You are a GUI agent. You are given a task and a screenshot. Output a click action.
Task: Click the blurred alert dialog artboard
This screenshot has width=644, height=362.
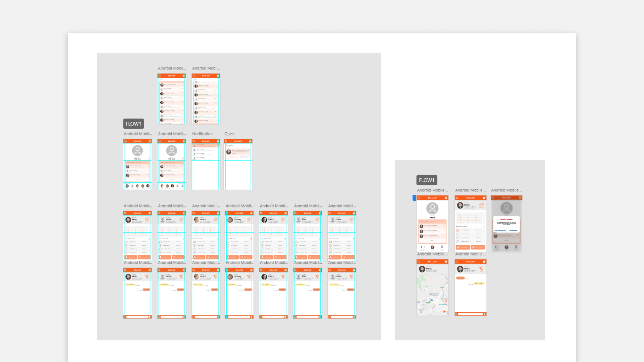[x=506, y=224]
